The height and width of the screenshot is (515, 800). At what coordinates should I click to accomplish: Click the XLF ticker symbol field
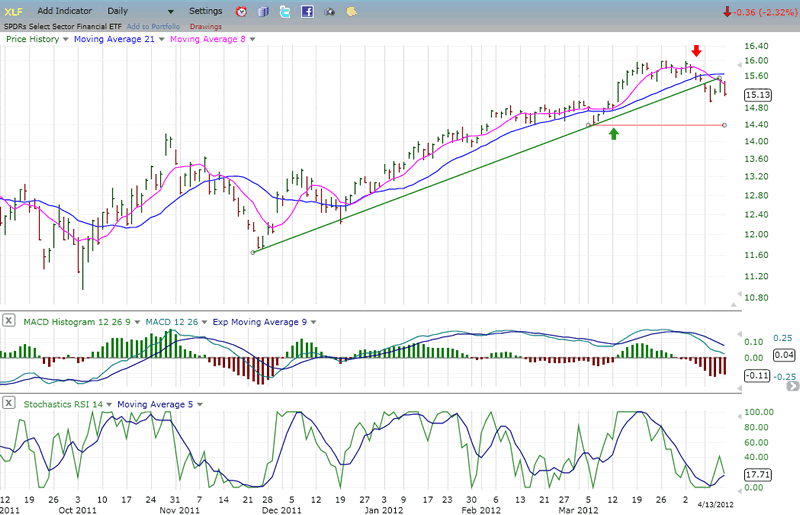pos(16,11)
